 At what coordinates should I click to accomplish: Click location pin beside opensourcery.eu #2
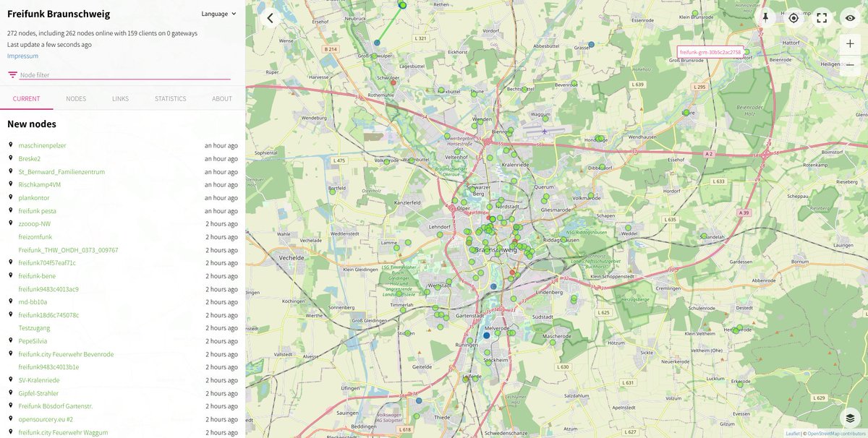(11, 418)
